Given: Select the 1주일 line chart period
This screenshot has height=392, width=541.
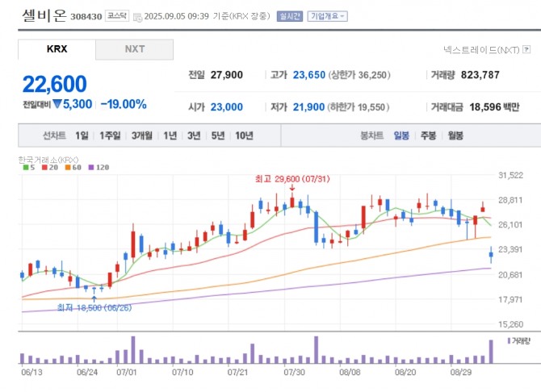Looking at the screenshot, I should (109, 136).
